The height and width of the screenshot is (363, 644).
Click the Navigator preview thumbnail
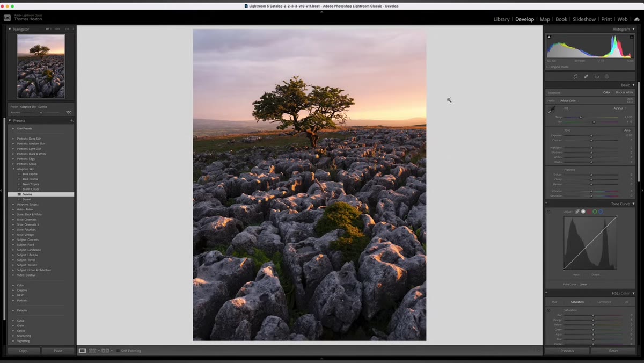pyautogui.click(x=41, y=66)
